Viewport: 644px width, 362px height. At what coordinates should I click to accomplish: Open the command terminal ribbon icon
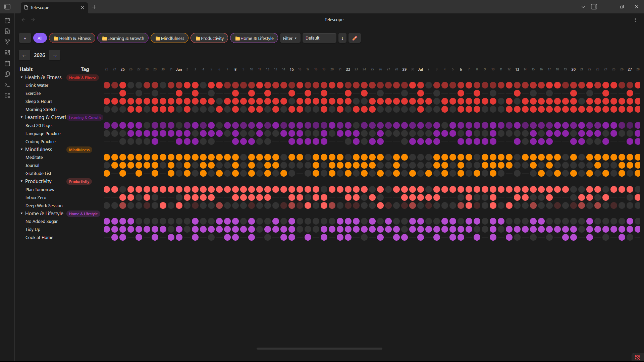coord(7,85)
